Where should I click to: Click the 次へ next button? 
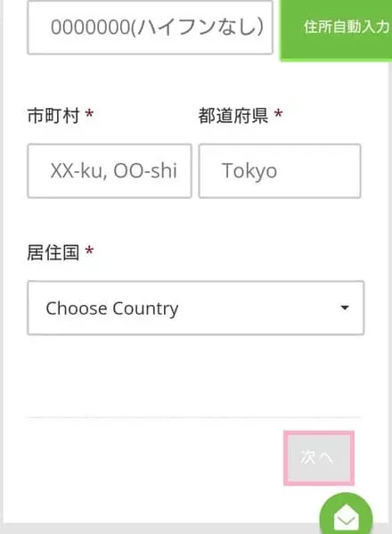[x=319, y=457]
